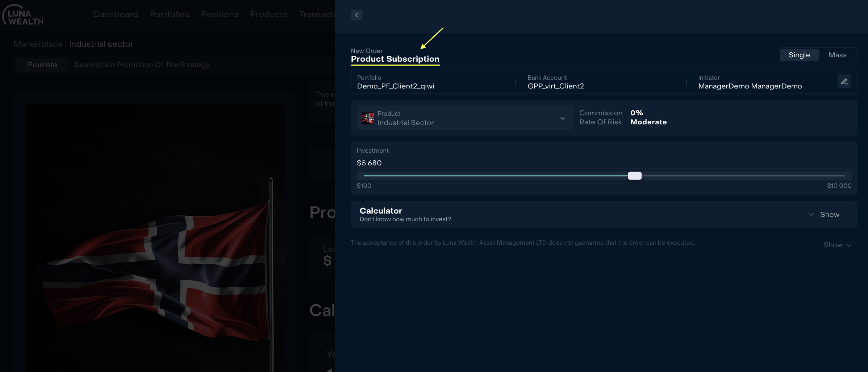Click the pencil edit icon beside Initiator
The height and width of the screenshot is (372, 868).
coord(844,82)
